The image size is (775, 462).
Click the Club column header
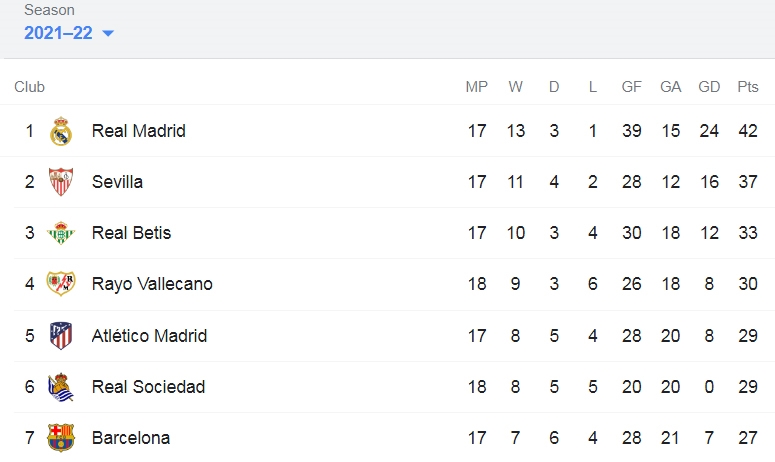tap(30, 87)
